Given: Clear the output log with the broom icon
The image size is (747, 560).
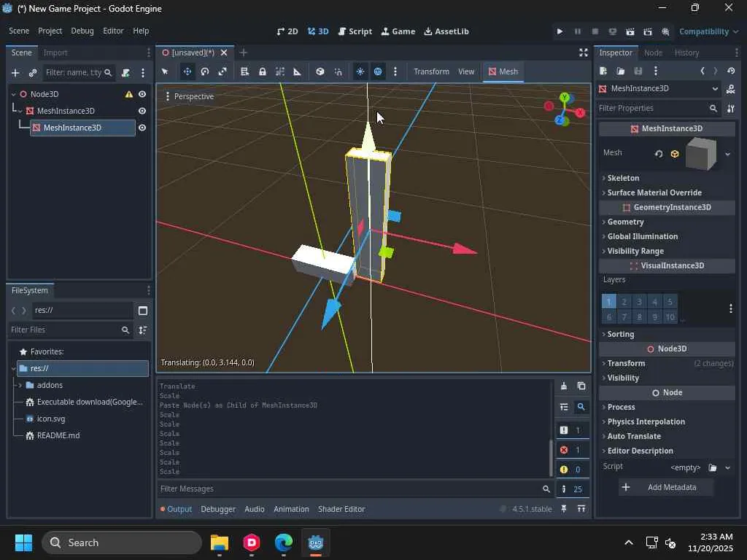Looking at the screenshot, I should (x=563, y=386).
